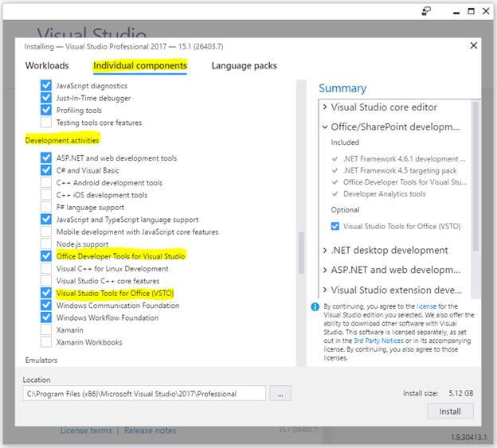
Task: Click the Summary panel scrollbar thumb
Action: click(x=475, y=176)
